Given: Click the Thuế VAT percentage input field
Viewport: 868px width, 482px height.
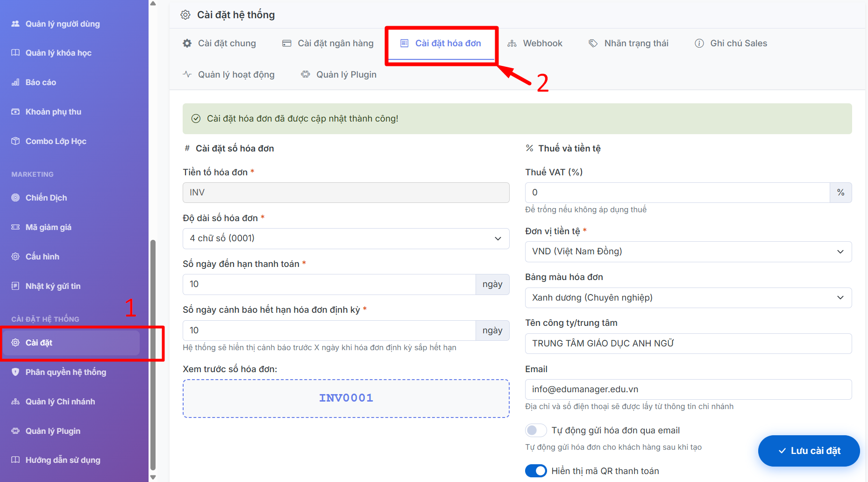Looking at the screenshot, I should pos(677,193).
